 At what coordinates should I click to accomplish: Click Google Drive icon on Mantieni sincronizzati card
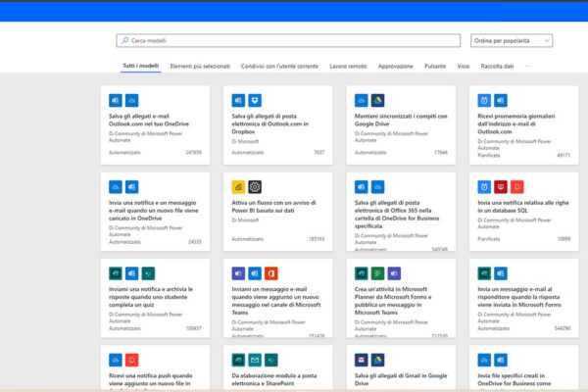[x=377, y=100]
